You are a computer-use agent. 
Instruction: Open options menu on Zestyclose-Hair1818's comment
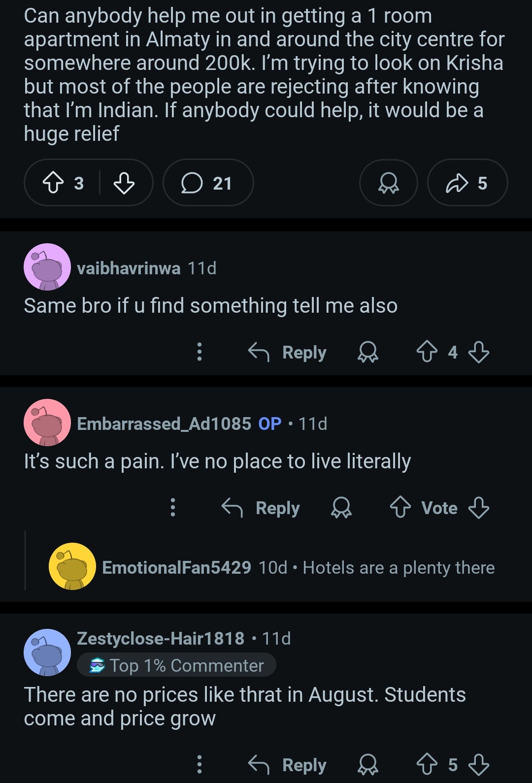pyautogui.click(x=199, y=764)
